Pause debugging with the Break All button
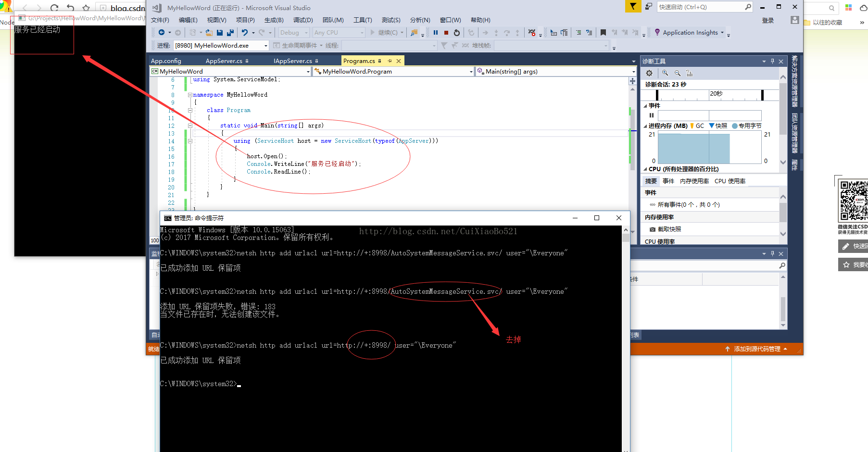Viewport: 868px width, 452px height. pyautogui.click(x=436, y=32)
